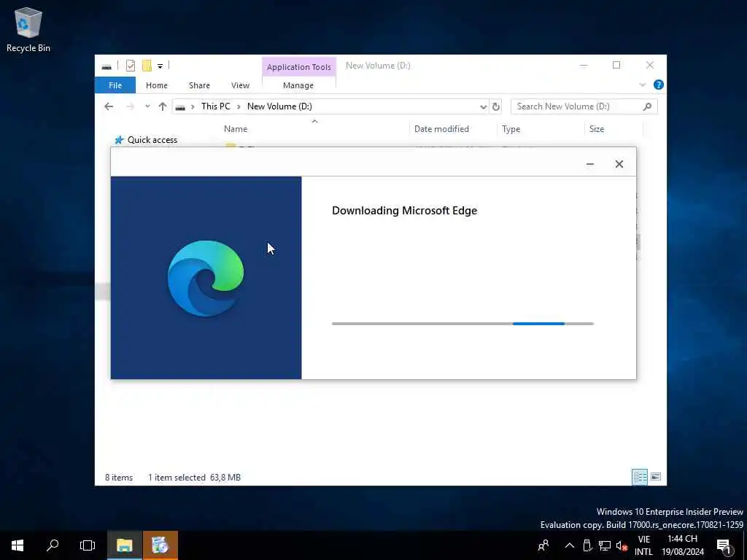Click the installer taskbar icon

point(160,545)
